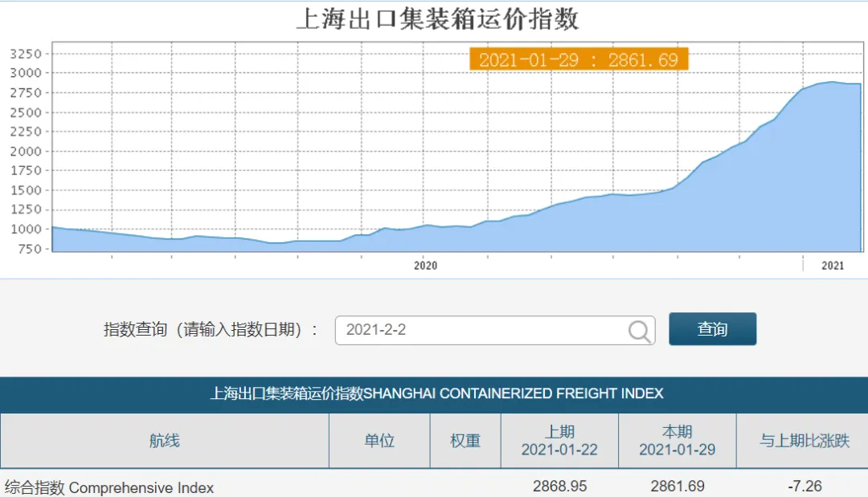This screenshot has height=497, width=868.
Task: Click the 权重 column header
Action: (465, 441)
